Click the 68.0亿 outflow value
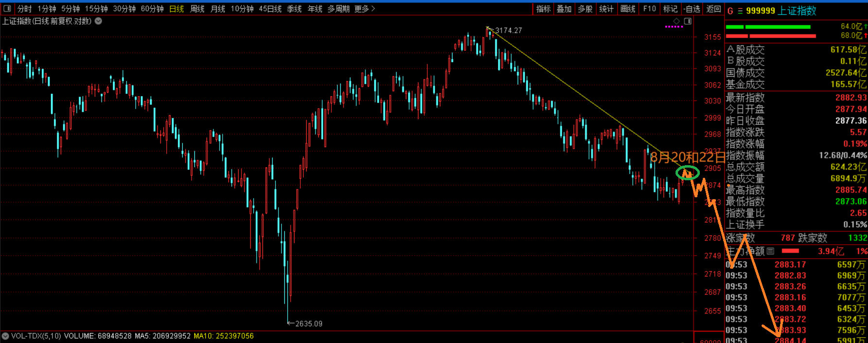 pos(851,35)
